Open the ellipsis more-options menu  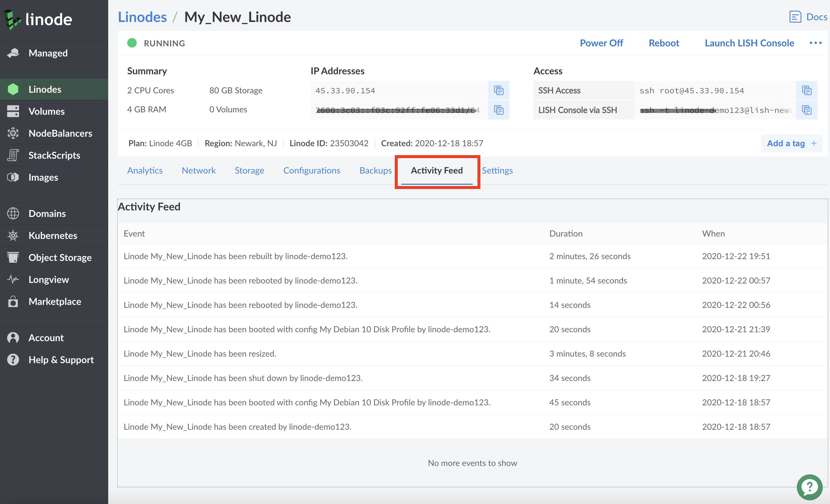point(815,43)
